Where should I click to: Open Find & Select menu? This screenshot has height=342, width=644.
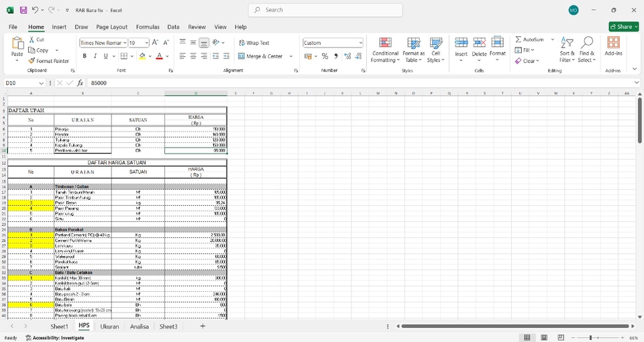[587, 50]
